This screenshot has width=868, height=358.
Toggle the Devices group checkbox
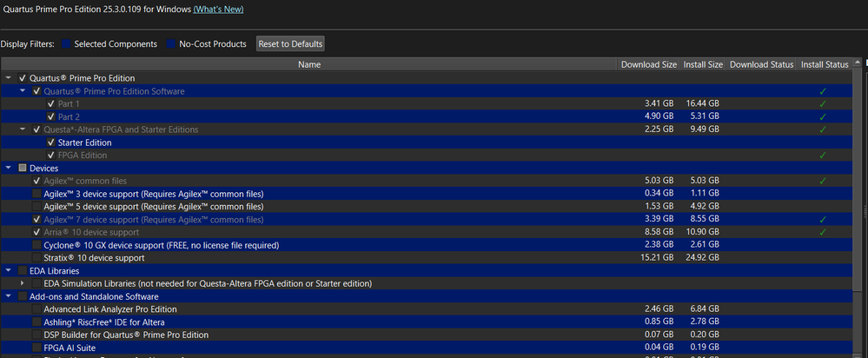23,169
